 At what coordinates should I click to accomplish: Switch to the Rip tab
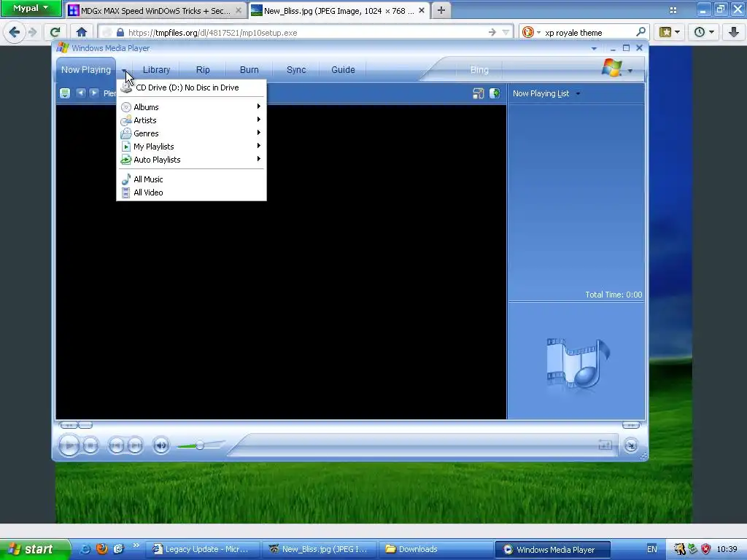(x=203, y=69)
